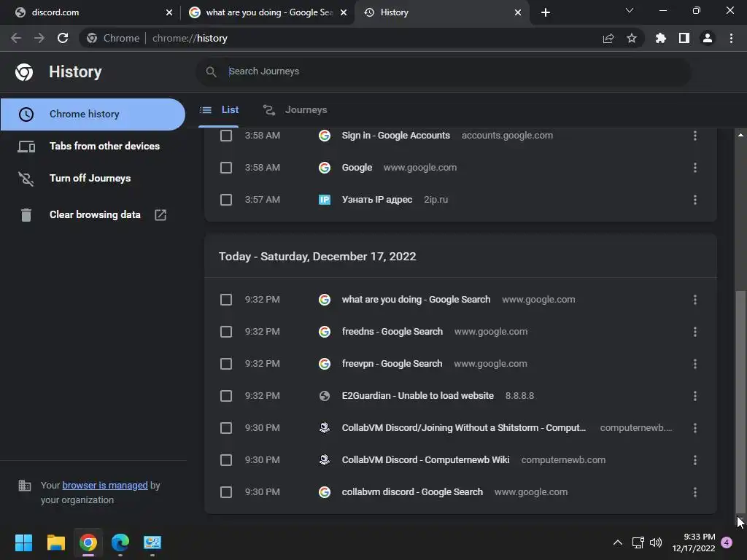The image size is (747, 560).
Task: Open more actions for CollabVM Discord - Computernewb Wiki
Action: [x=695, y=460]
